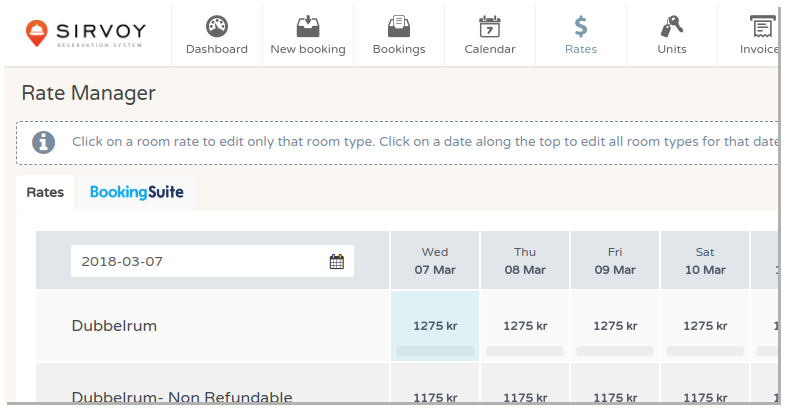Image resolution: width=790 pixels, height=417 pixels.
Task: Open the Units keys icon
Action: click(672, 26)
